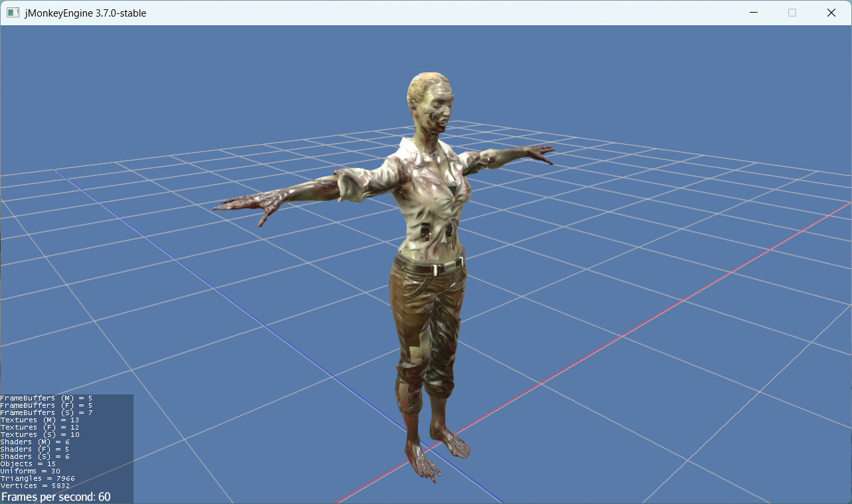Click 'Uniforms = 30' stat line
Screen dimensions: 852x504
[31, 471]
